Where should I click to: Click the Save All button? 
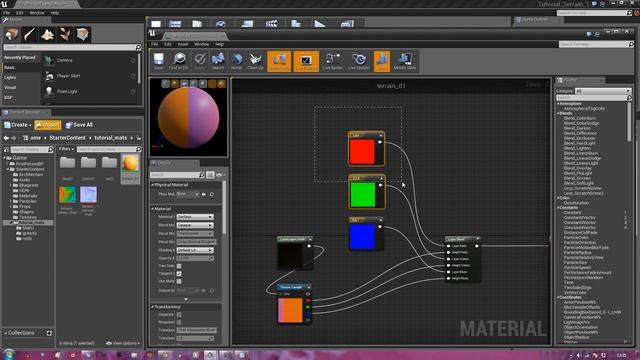coord(79,125)
